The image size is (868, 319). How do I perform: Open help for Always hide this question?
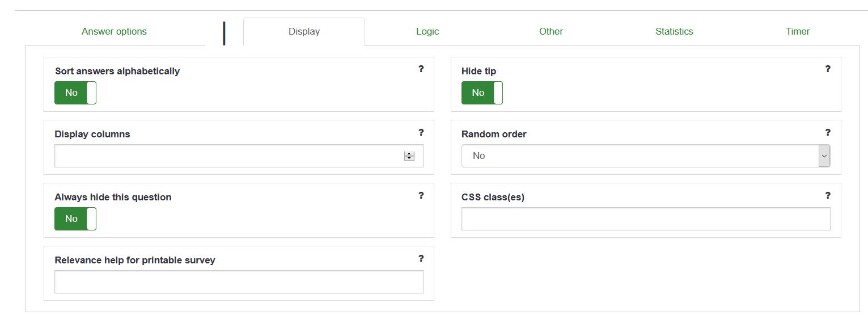421,195
